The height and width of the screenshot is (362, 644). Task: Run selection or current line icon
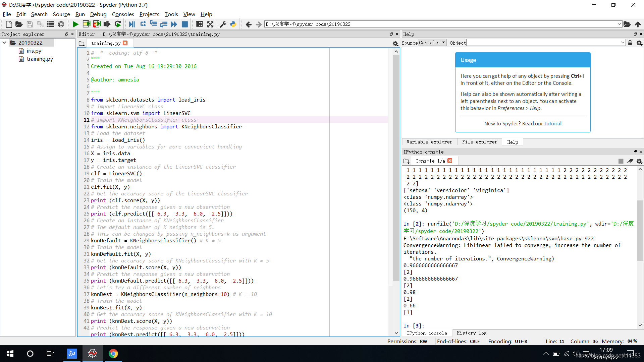point(107,24)
